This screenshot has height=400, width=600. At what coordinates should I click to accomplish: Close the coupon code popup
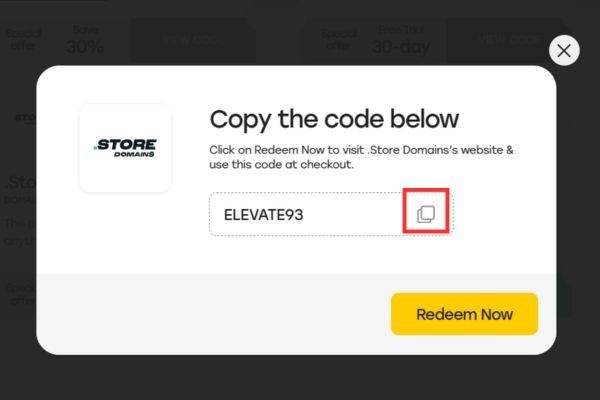click(x=565, y=51)
